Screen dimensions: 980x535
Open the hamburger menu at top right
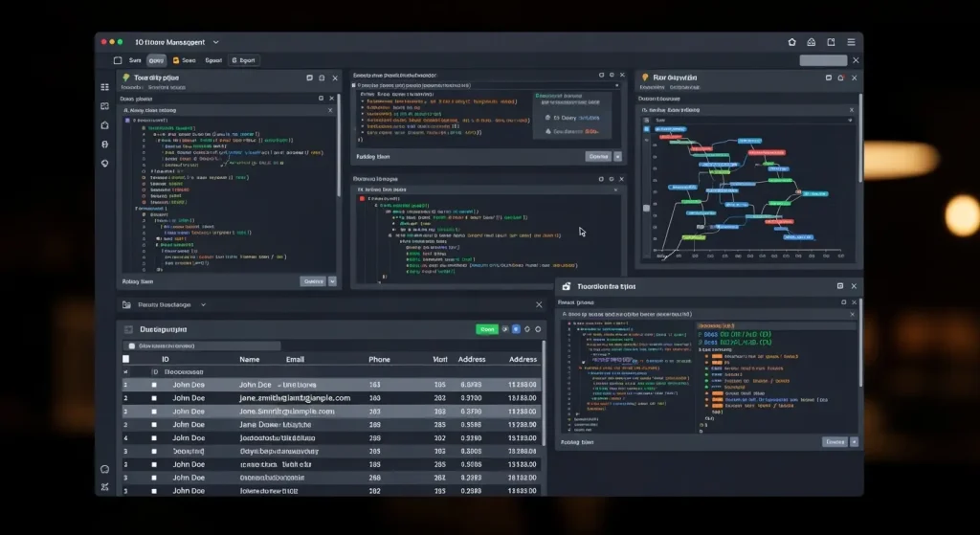click(x=850, y=42)
